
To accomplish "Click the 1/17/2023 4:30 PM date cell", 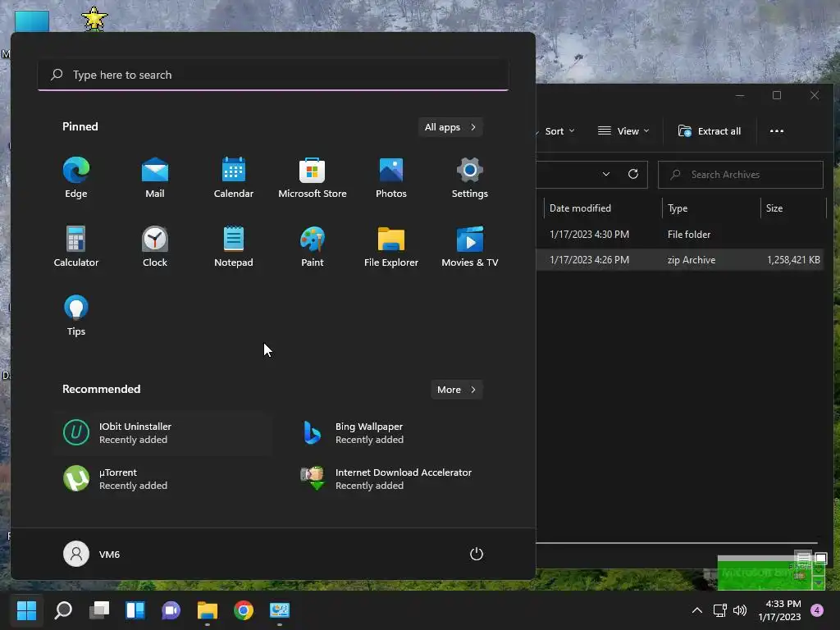I will 589,234.
